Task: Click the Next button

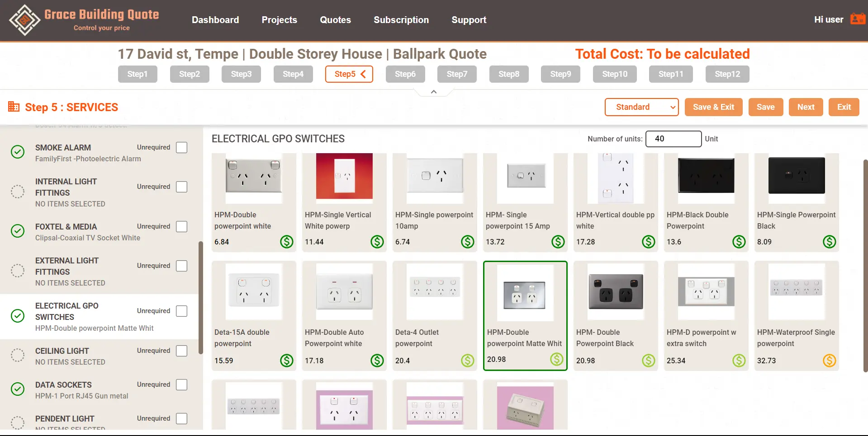Action: point(806,107)
